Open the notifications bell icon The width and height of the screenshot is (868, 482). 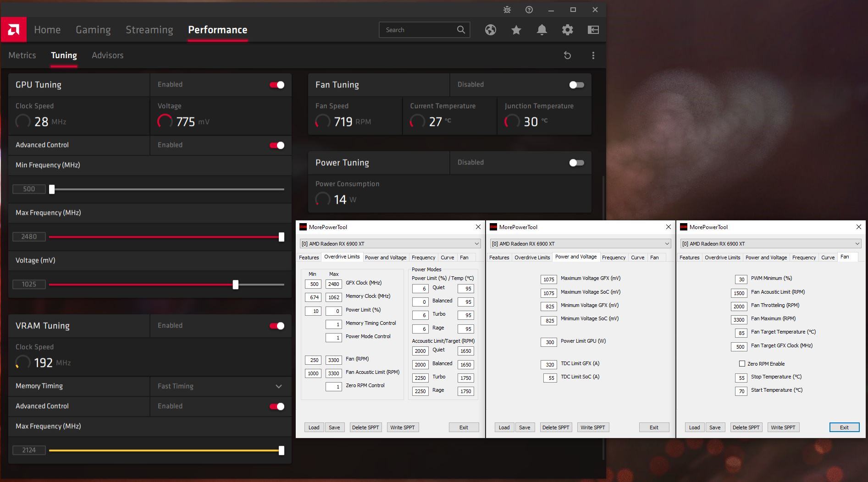(x=542, y=30)
